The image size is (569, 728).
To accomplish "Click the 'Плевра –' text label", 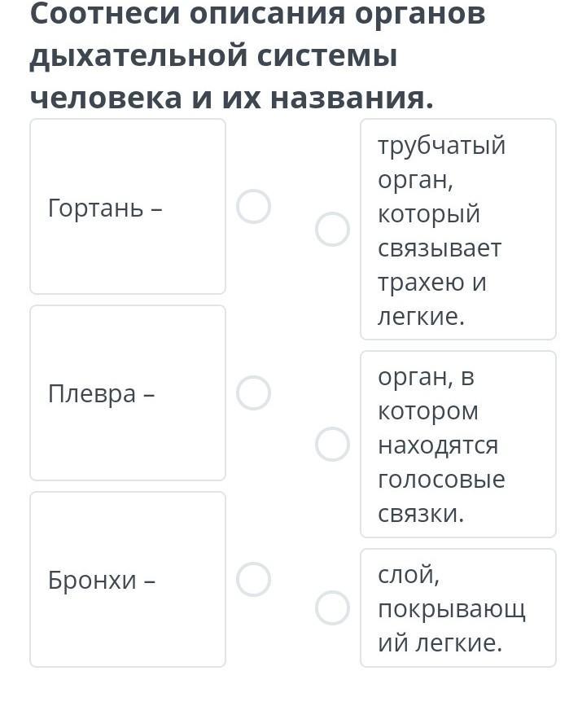I will tap(101, 393).
